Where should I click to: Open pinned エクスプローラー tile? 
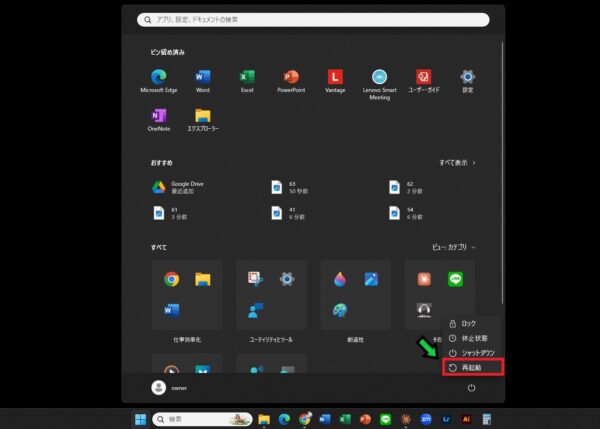tap(203, 120)
